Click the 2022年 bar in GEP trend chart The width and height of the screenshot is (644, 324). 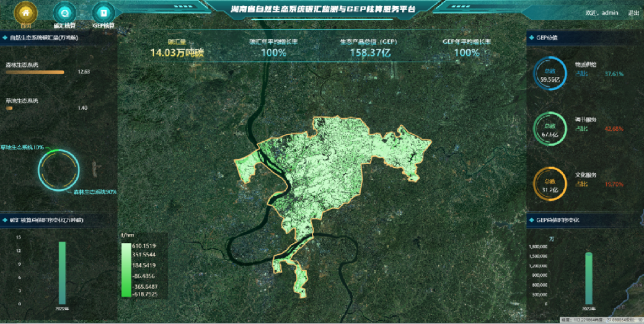[x=589, y=278]
